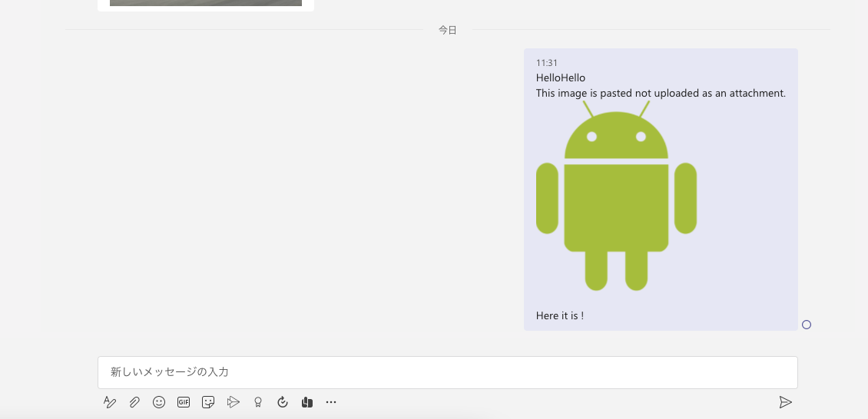Viewport: 868px width, 419px height.
Task: Open the GIF picker
Action: (184, 402)
